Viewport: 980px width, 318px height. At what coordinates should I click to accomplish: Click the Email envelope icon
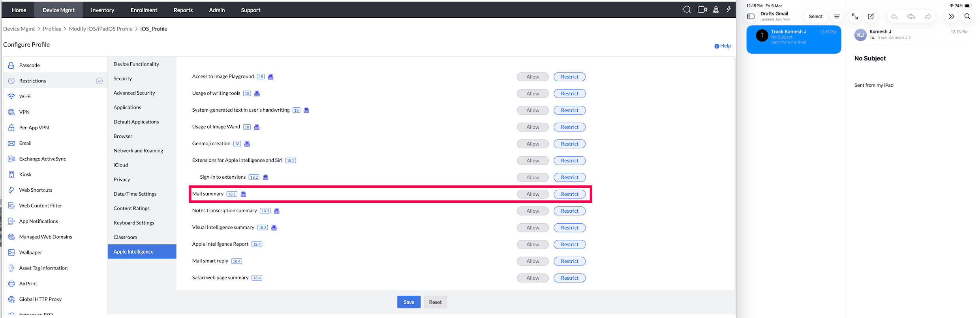11,143
